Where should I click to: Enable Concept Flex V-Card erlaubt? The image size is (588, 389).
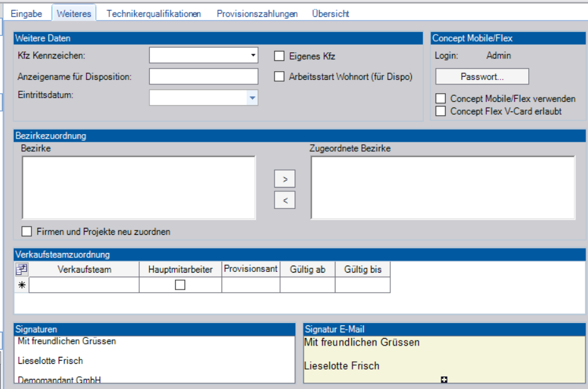(x=441, y=111)
